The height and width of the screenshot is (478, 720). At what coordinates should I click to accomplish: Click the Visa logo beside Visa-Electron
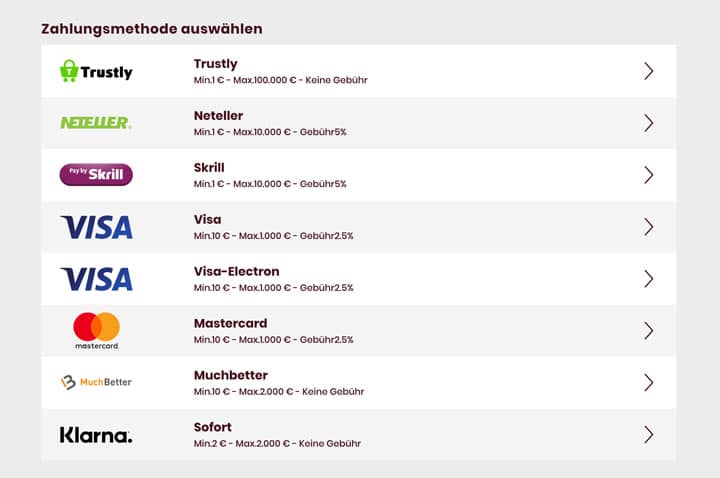tap(96, 279)
